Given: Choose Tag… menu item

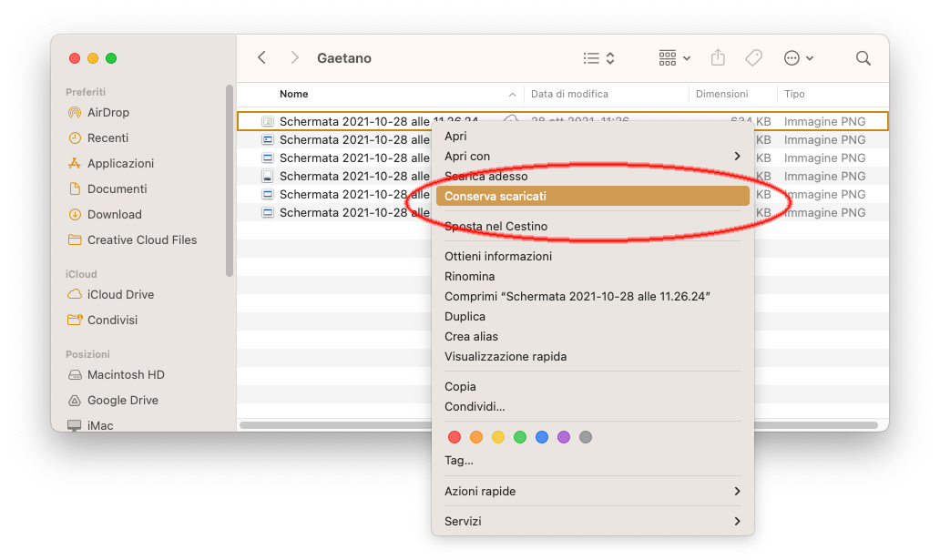Looking at the screenshot, I should coord(592,461).
